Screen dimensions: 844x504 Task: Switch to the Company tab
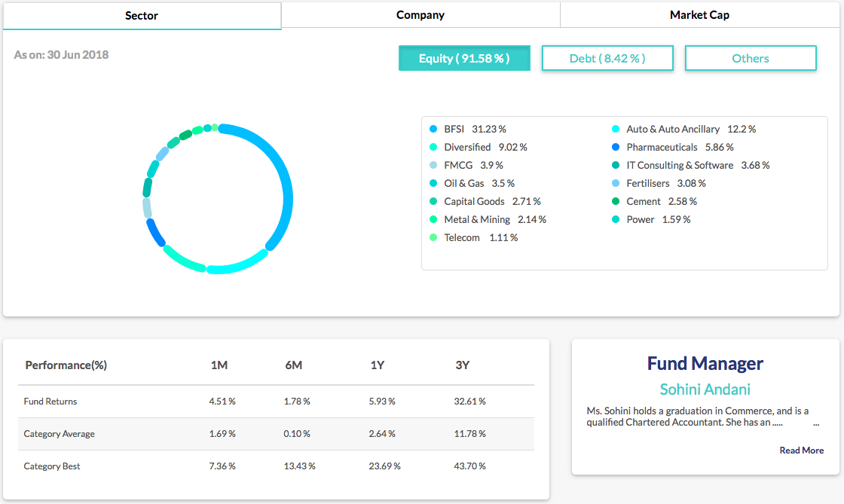pos(420,15)
